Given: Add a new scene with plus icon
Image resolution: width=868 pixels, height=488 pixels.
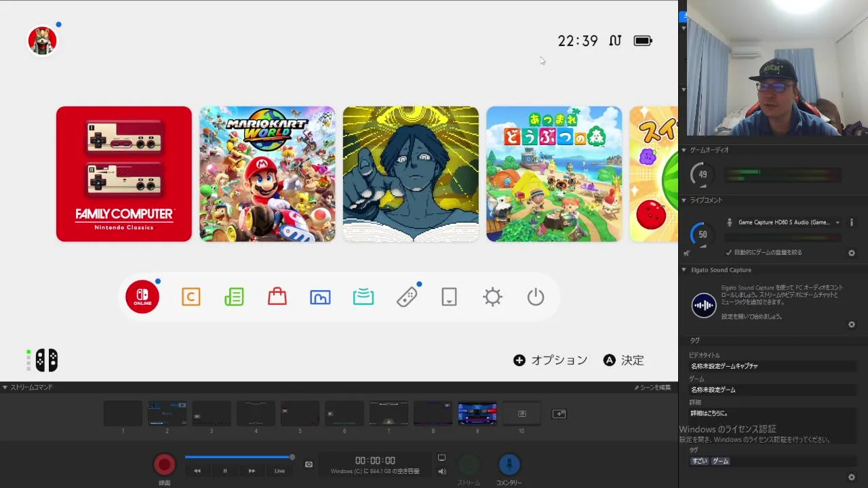Looking at the screenshot, I should click(x=559, y=413).
